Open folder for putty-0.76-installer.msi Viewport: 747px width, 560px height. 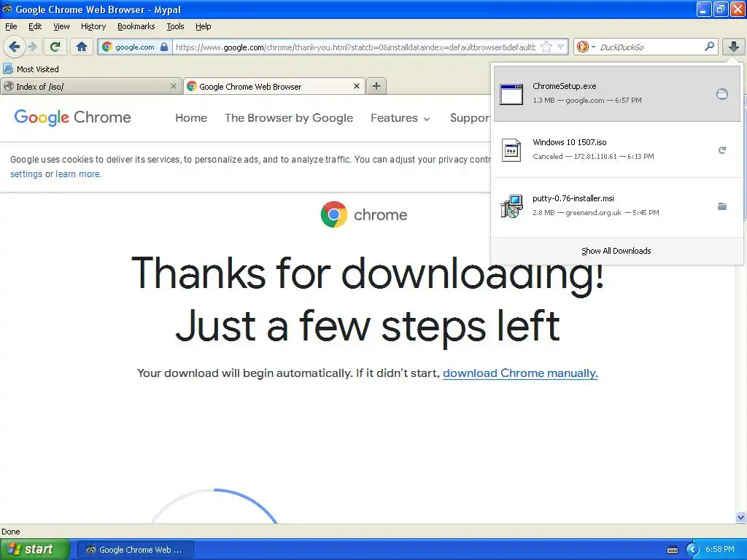pyautogui.click(x=722, y=206)
